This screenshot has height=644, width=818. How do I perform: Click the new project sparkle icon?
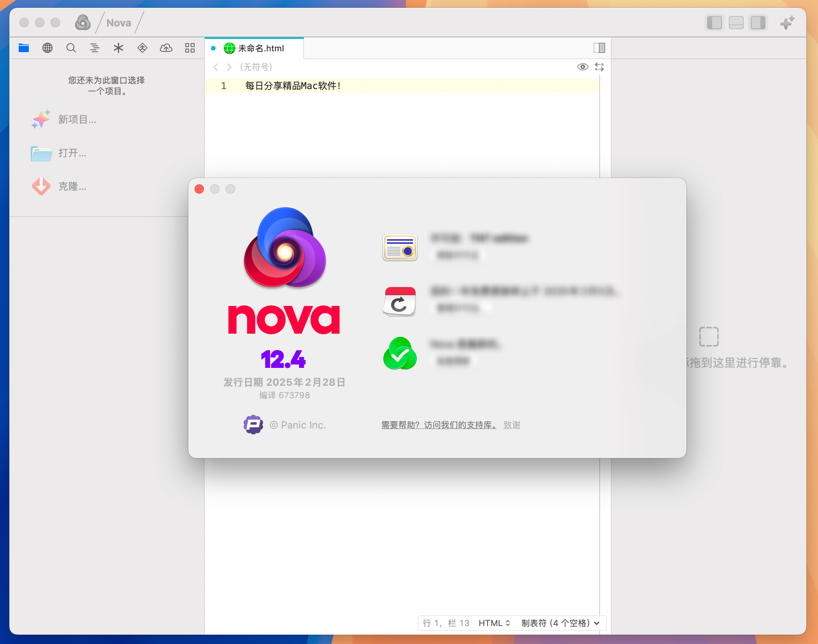click(41, 119)
